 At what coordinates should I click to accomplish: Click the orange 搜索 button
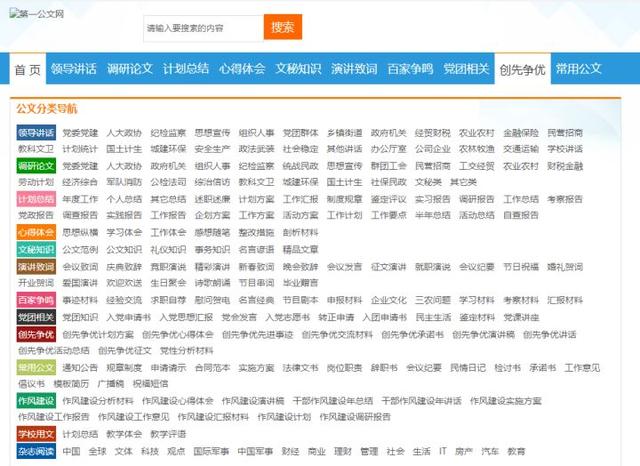[282, 27]
